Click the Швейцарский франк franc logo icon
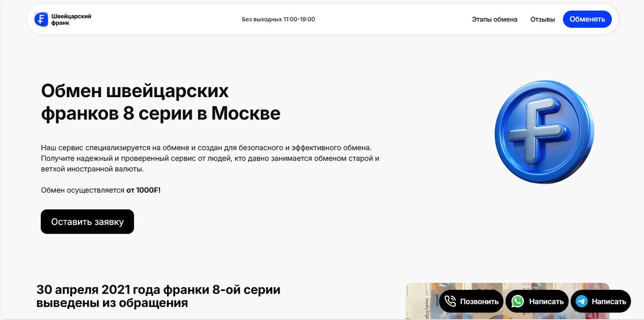Screen dimensions: 644x320 coord(41,19)
